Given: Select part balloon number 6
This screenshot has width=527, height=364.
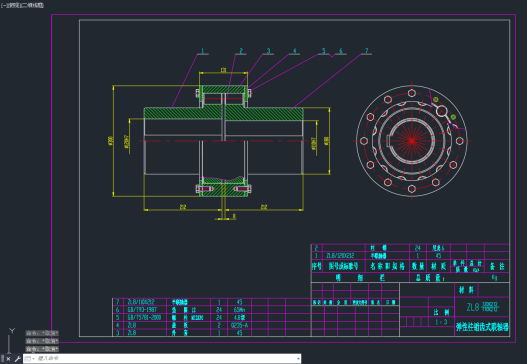Looking at the screenshot, I should [341, 51].
